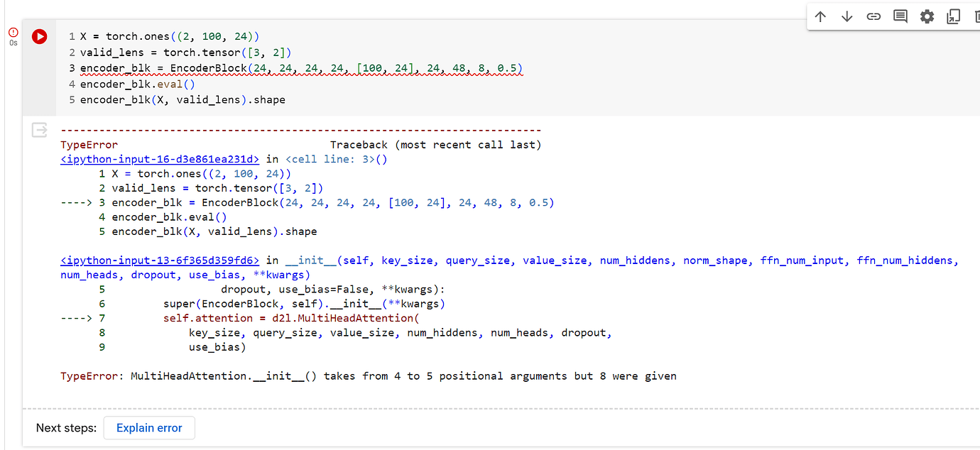Click the Explain error button

tap(148, 428)
